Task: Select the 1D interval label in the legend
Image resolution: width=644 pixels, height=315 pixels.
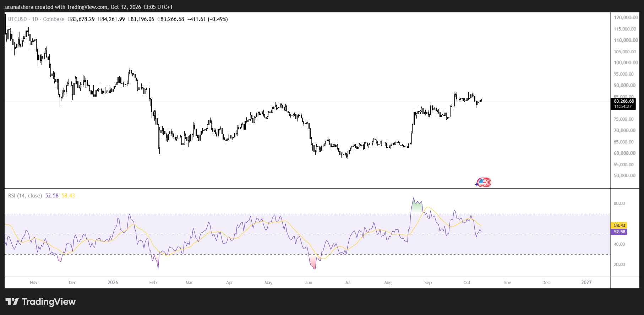Action: [35, 19]
